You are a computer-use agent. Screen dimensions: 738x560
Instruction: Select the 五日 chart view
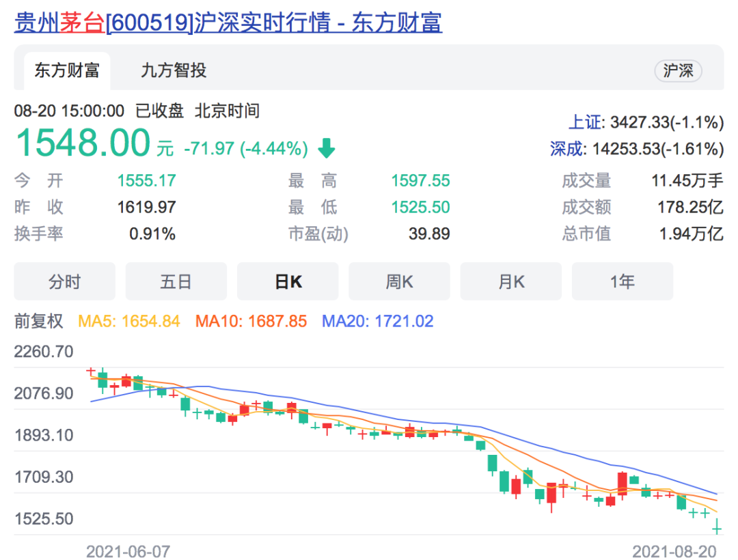(x=176, y=281)
